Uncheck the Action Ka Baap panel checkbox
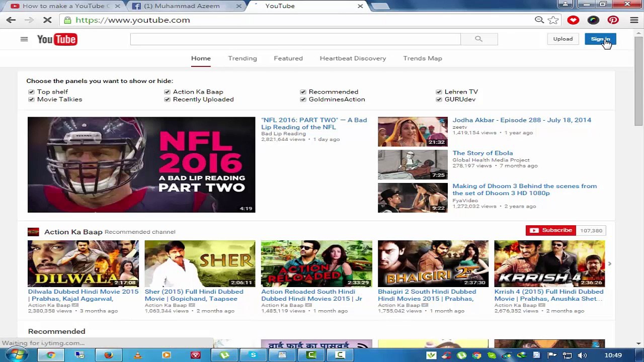This screenshot has width=644, height=362. (x=167, y=92)
